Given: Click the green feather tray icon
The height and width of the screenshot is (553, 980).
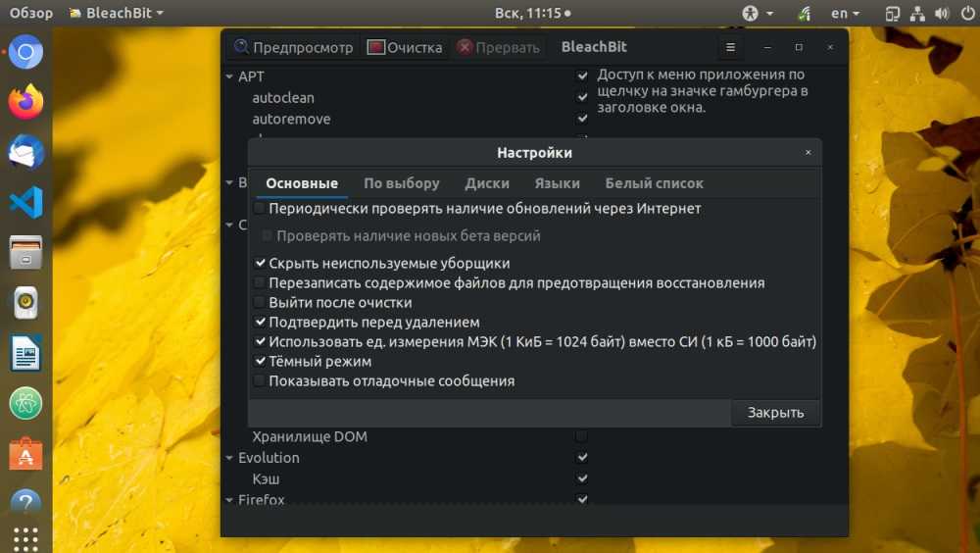Looking at the screenshot, I should 805,13.
